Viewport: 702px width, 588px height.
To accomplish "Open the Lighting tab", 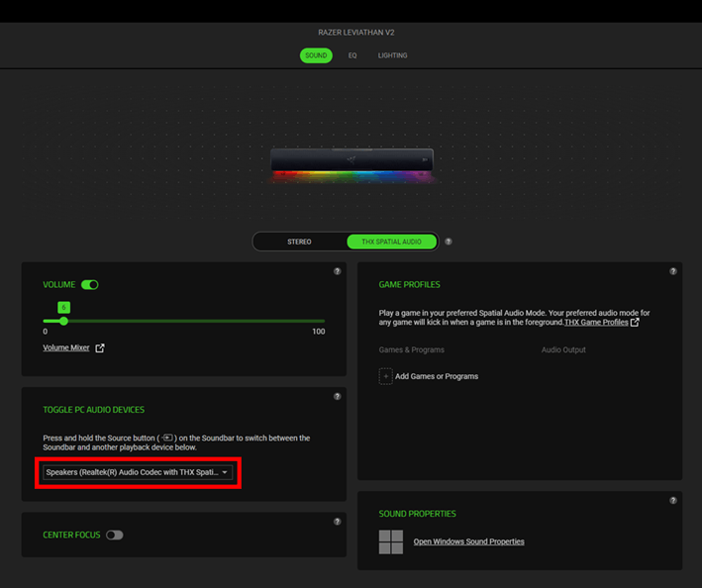I will click(x=392, y=55).
